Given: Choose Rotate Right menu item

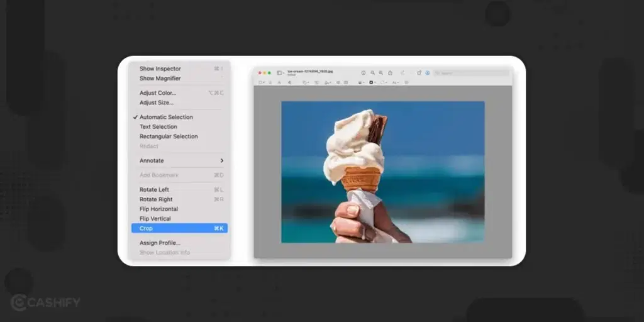Looking at the screenshot, I should point(179,199).
